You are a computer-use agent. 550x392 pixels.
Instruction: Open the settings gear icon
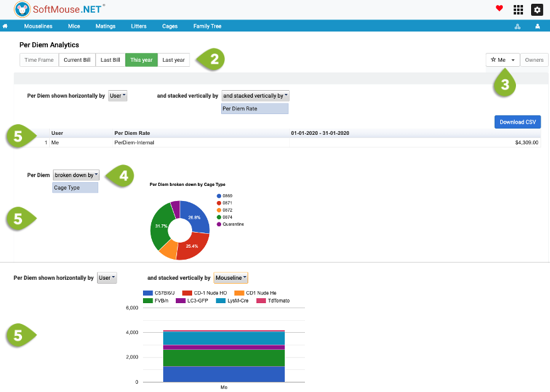(x=537, y=10)
